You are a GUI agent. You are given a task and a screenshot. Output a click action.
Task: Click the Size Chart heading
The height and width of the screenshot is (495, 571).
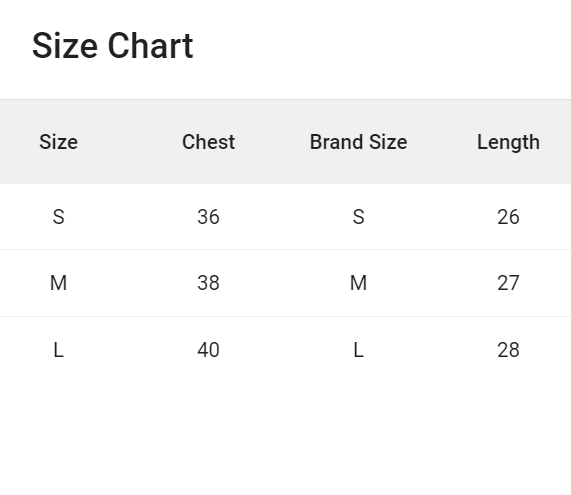coord(113,46)
